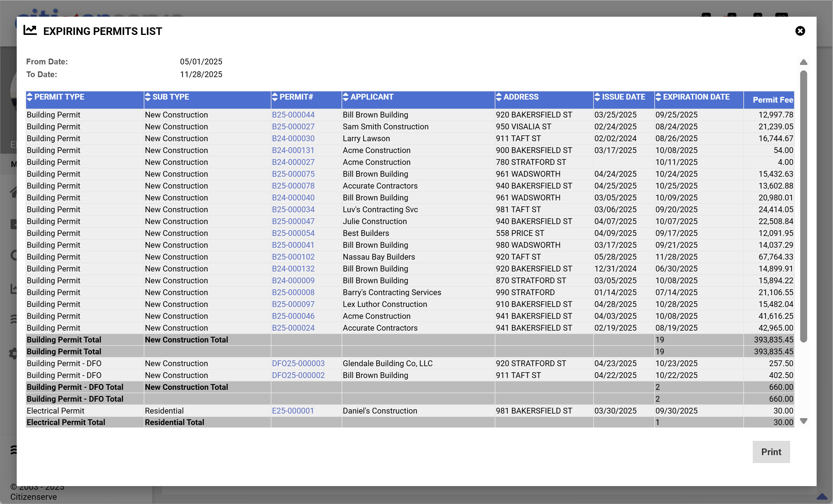
Task: Click the Permit Fee column header
Action: tap(773, 100)
